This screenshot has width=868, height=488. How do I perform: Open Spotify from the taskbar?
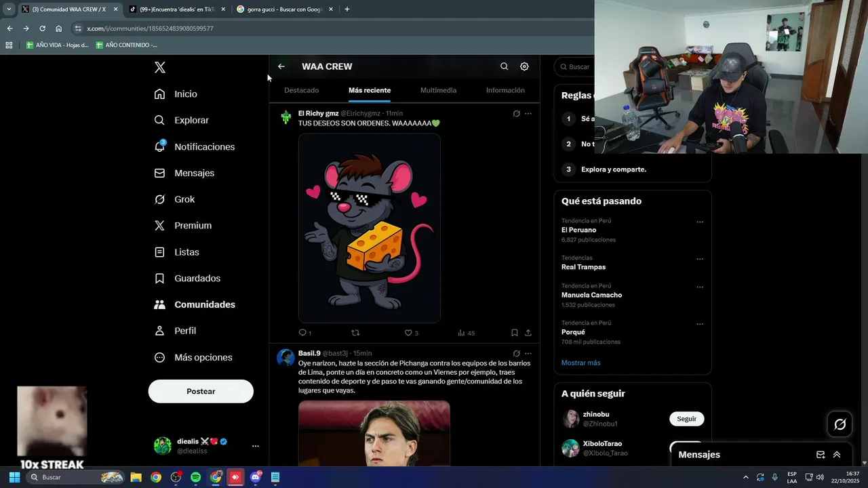tap(196, 477)
